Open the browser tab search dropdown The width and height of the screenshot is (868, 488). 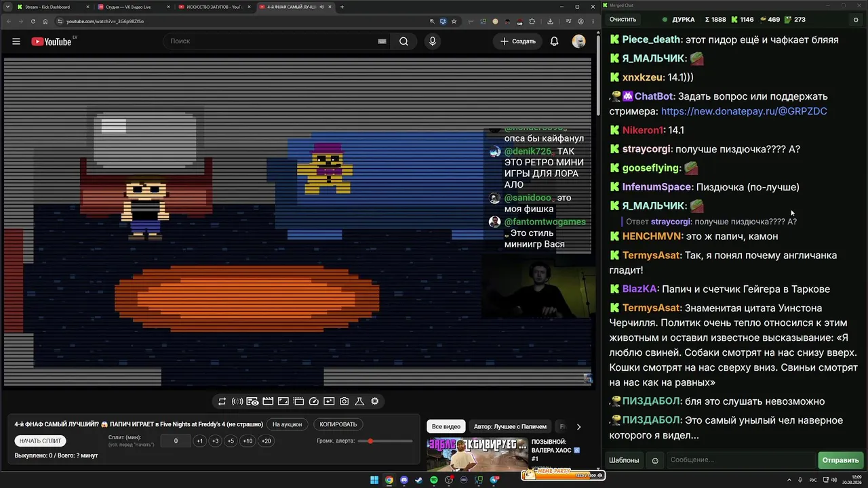[7, 7]
